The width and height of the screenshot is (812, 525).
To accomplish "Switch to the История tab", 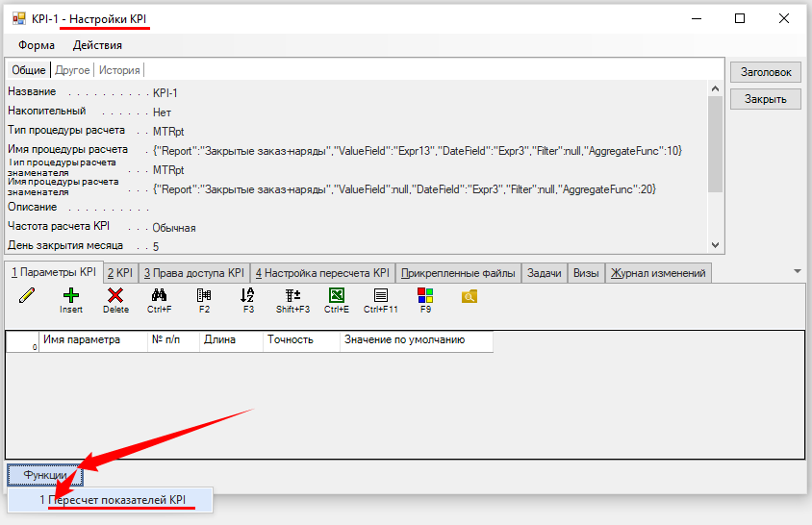I will click(119, 70).
